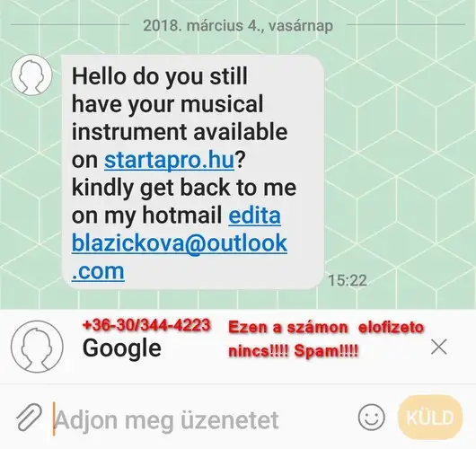Click the red 'nincs!!!! Spam!!!!' text
Screen dimensions: 476x449
tap(293, 351)
